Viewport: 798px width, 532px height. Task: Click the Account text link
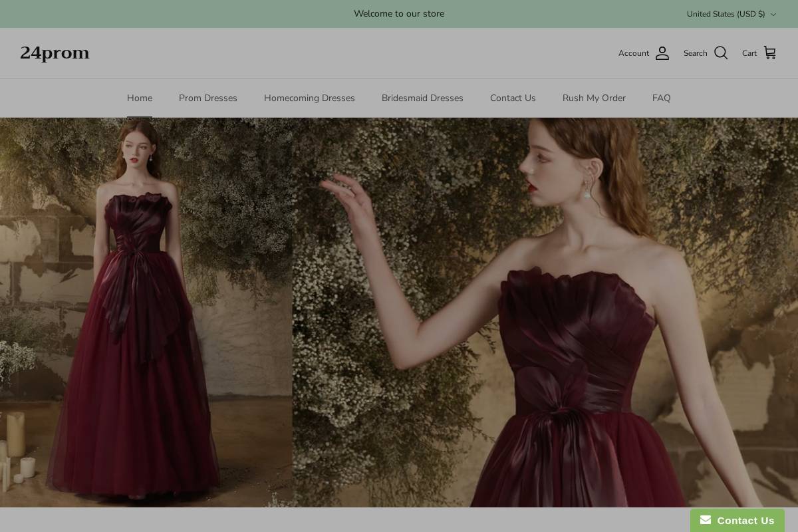(x=634, y=53)
